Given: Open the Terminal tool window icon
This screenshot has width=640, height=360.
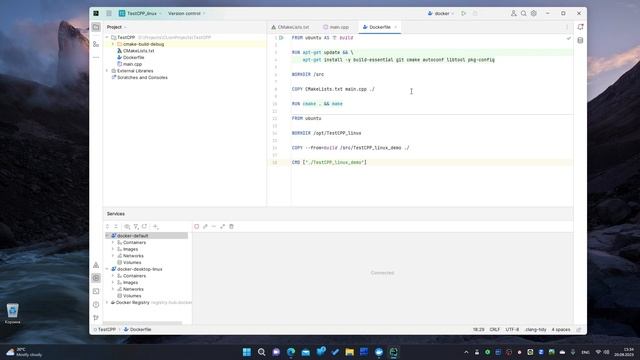Looking at the screenshot, I should (x=96, y=291).
